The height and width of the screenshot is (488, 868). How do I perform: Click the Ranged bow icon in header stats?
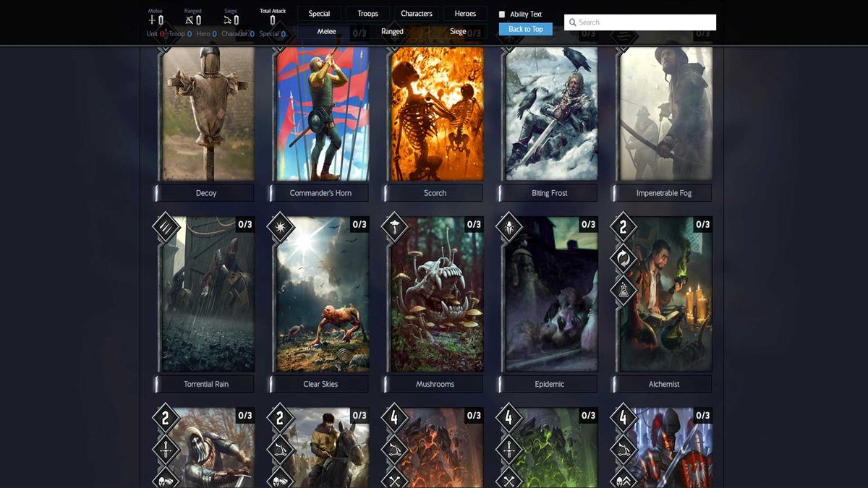[x=190, y=20]
